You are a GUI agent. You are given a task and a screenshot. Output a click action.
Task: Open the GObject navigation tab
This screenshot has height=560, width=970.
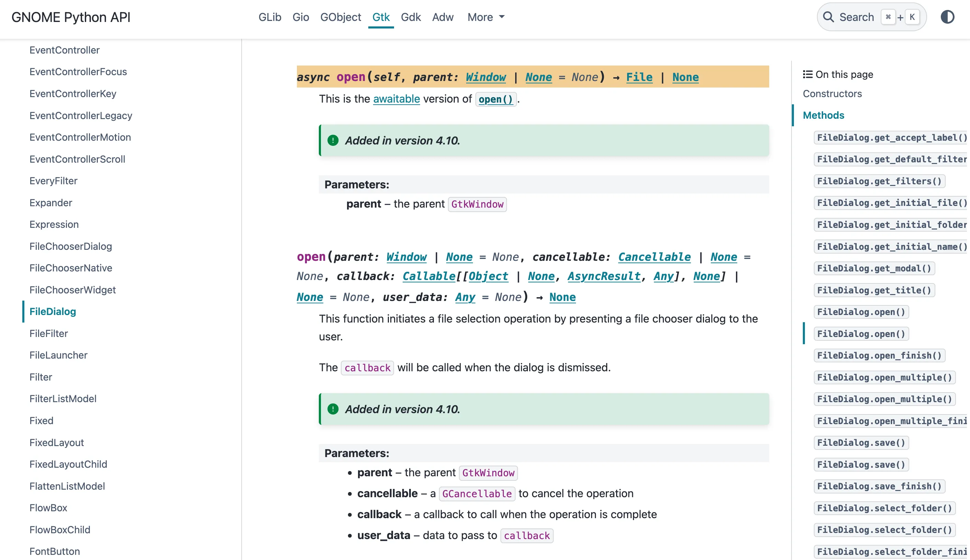(x=340, y=17)
